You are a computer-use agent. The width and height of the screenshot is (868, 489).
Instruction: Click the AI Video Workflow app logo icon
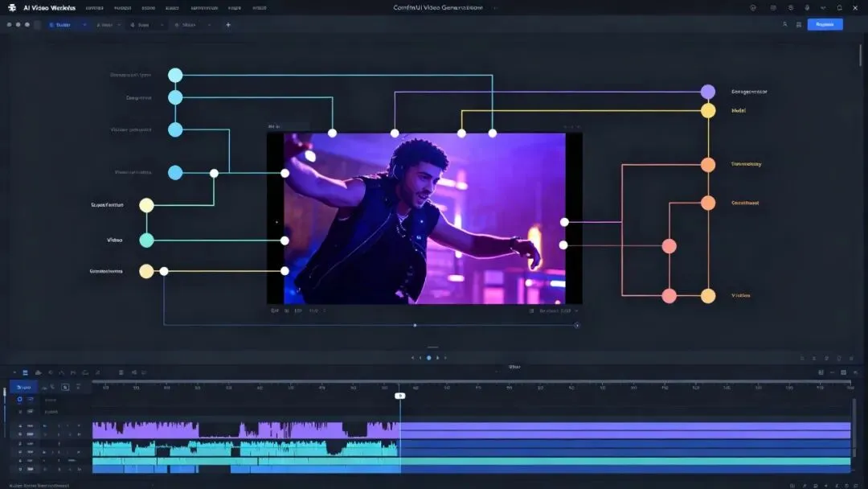coord(11,8)
